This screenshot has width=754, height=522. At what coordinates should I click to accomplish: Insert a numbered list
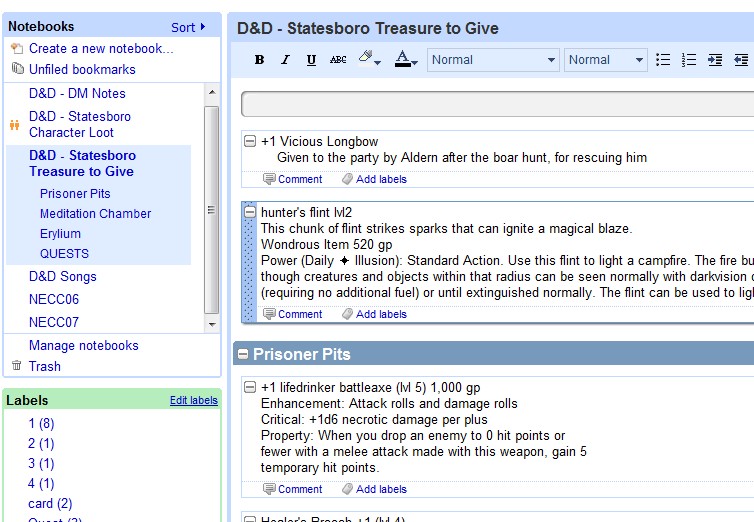point(689,60)
